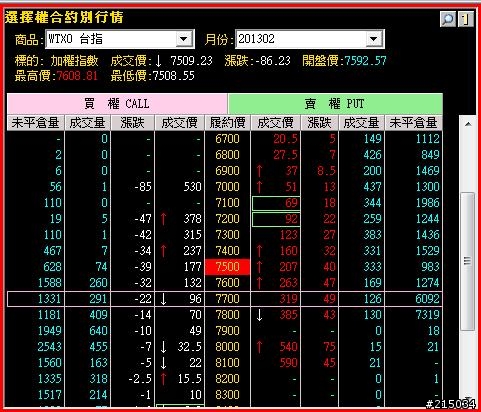Click index price value 7509.23

[x=191, y=61]
